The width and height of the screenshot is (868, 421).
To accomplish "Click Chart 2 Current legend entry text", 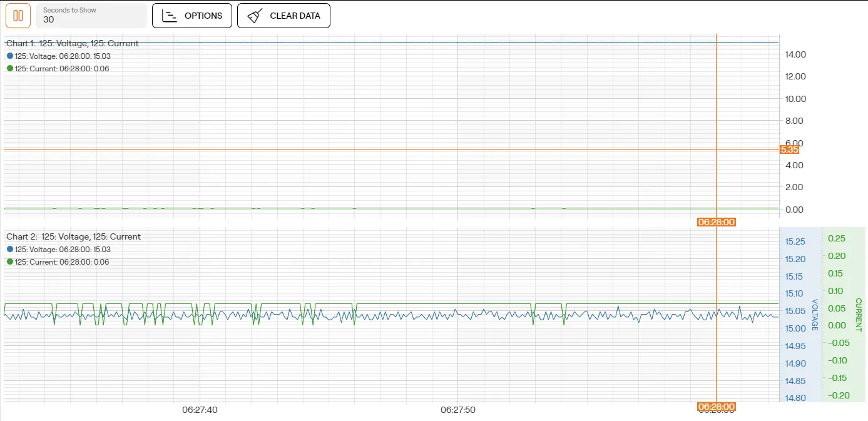I will click(62, 261).
